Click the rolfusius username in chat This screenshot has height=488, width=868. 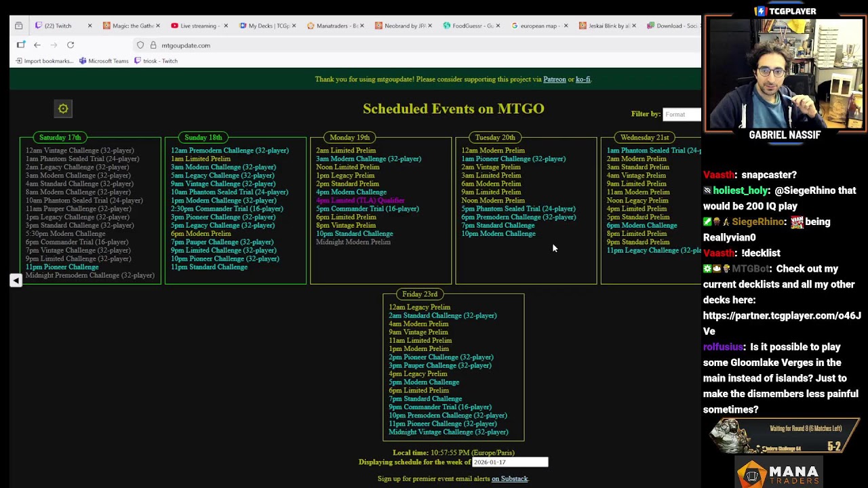click(x=723, y=347)
